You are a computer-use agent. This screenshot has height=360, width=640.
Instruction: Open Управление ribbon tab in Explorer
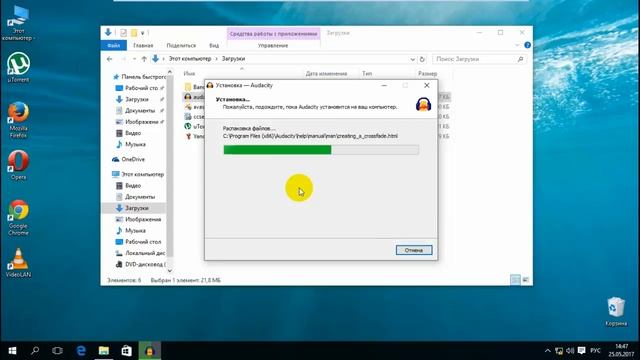click(x=273, y=45)
